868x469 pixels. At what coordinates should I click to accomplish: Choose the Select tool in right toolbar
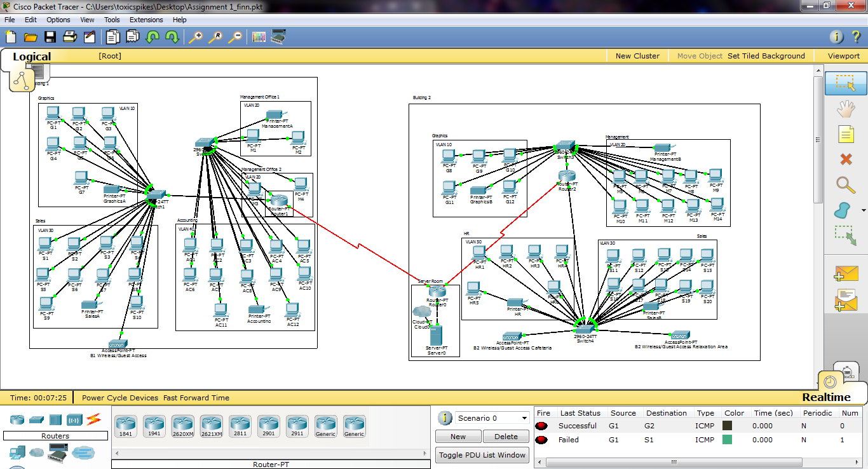(x=846, y=83)
